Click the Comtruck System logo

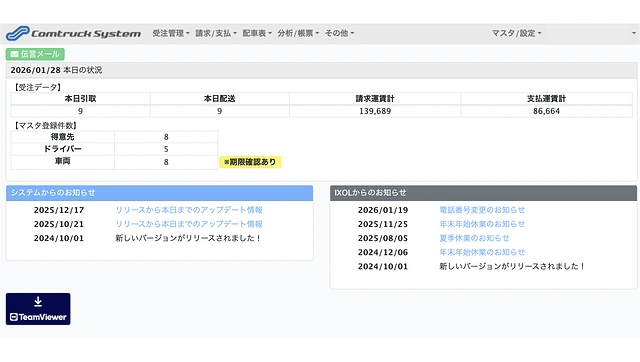73,33
